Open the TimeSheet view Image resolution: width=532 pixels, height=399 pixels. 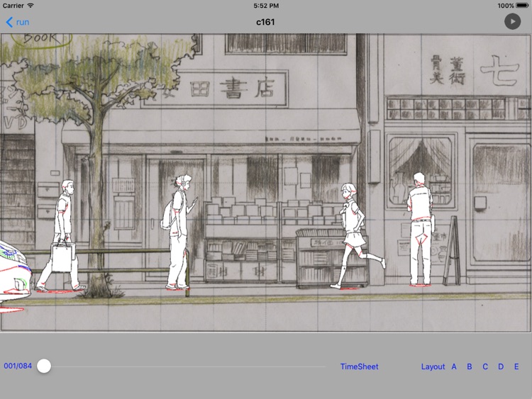coord(359,366)
